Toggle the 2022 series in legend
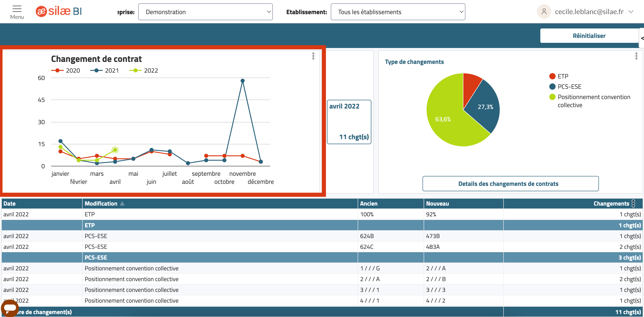The image size is (644, 317). (144, 70)
